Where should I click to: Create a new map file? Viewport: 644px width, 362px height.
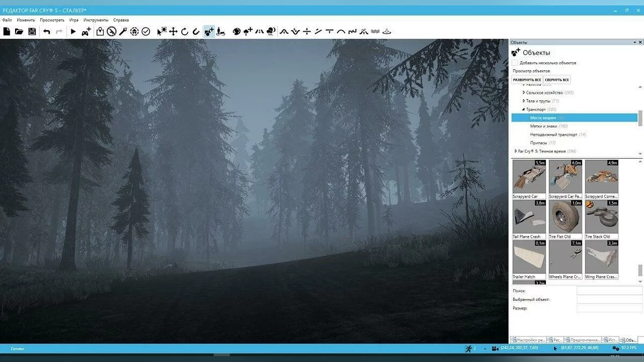click(7, 32)
